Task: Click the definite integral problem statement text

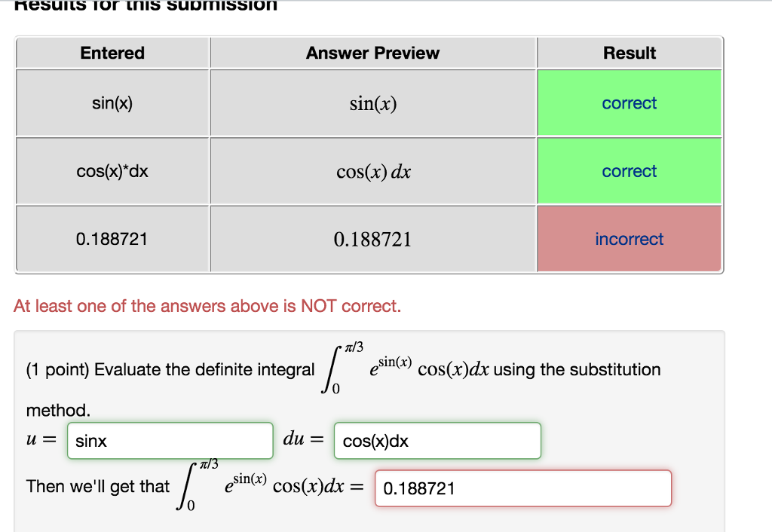Action: pos(343,369)
